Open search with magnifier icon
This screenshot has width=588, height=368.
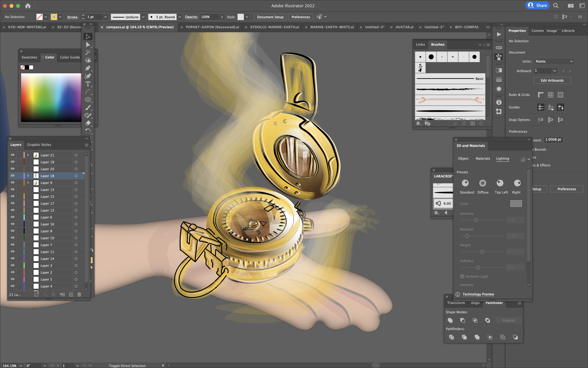[556, 6]
